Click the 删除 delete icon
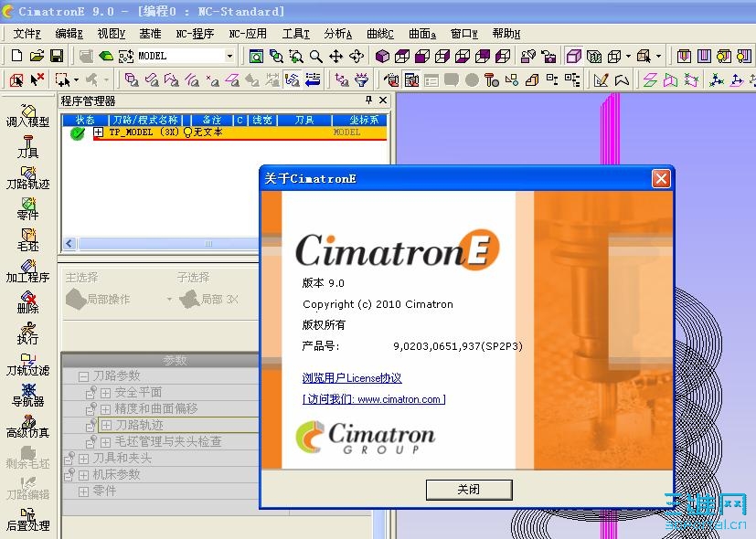Image resolution: width=756 pixels, height=539 pixels. [x=27, y=302]
